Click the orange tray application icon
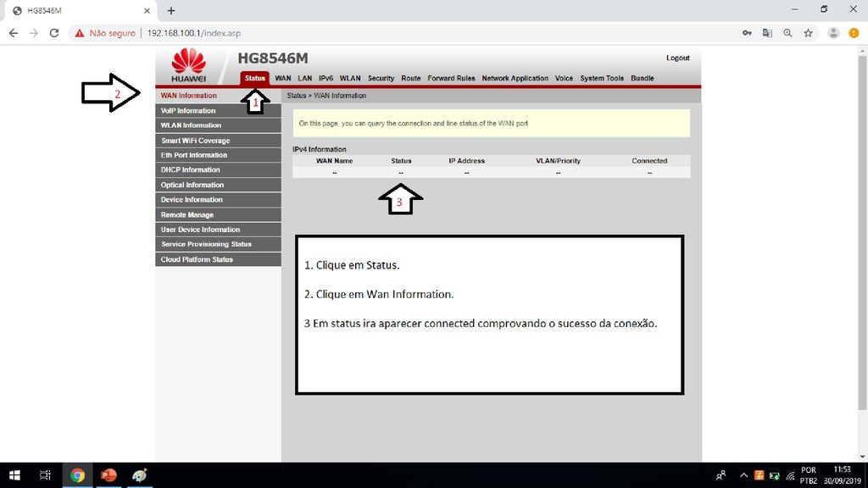The width and height of the screenshot is (868, 488). pos(759,475)
